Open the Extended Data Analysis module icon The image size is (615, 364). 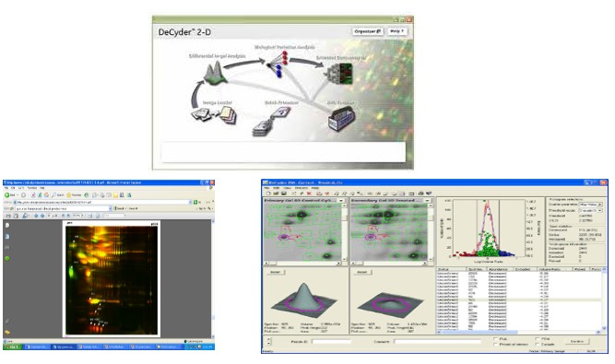tap(339, 74)
